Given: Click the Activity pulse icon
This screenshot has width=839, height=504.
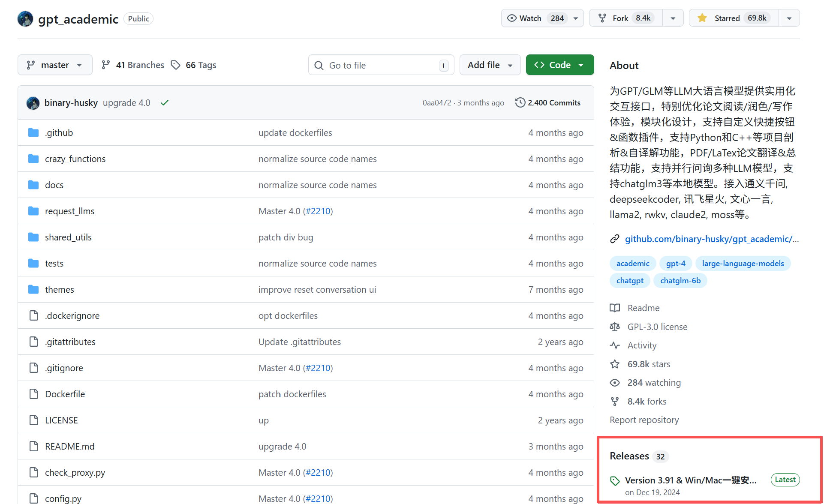Looking at the screenshot, I should (615, 345).
